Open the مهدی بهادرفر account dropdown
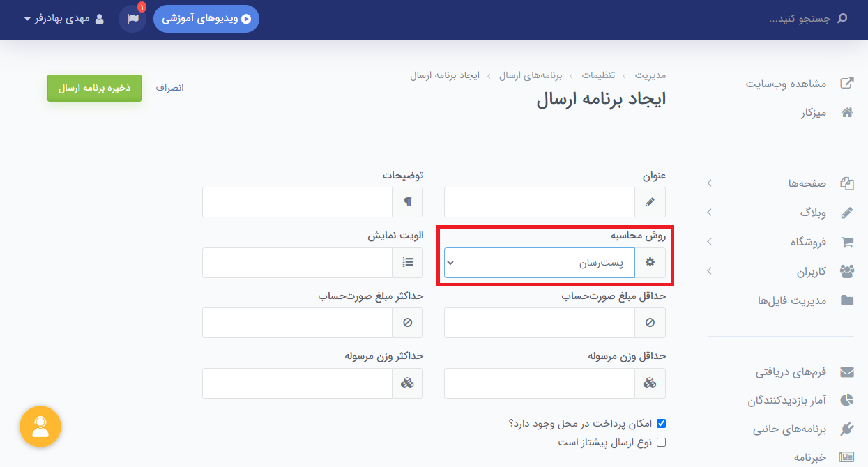The width and height of the screenshot is (868, 467). (x=63, y=20)
